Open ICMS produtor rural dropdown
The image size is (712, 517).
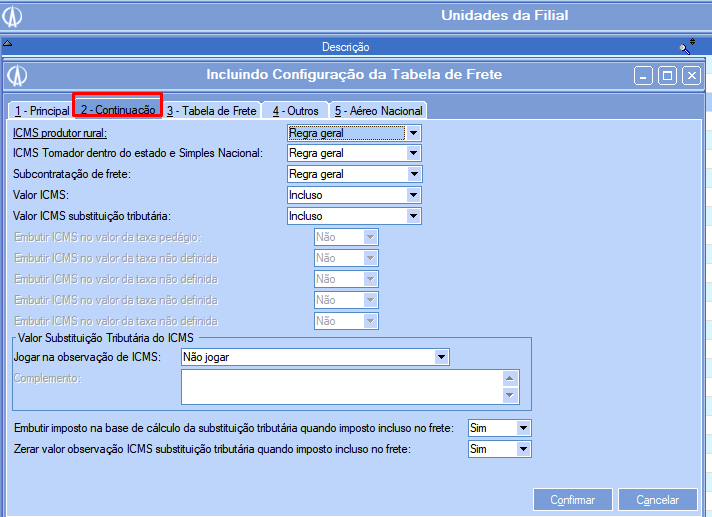(414, 133)
